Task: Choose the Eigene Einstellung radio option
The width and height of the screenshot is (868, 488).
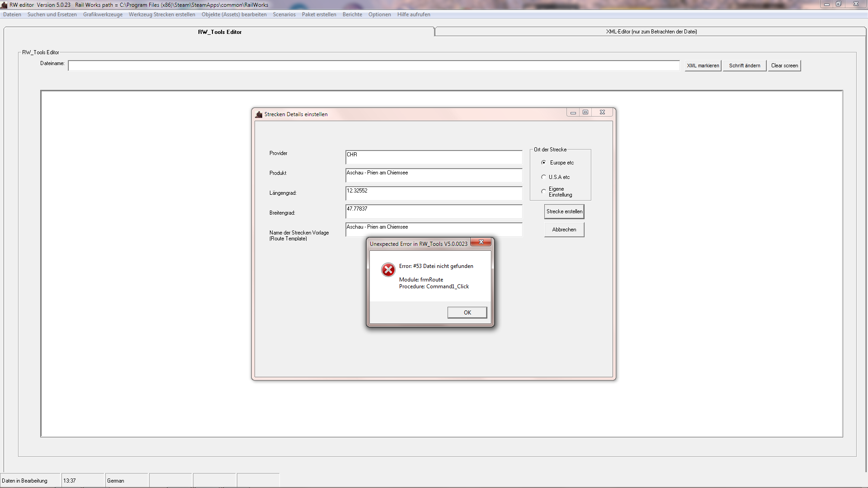Action: tap(543, 192)
